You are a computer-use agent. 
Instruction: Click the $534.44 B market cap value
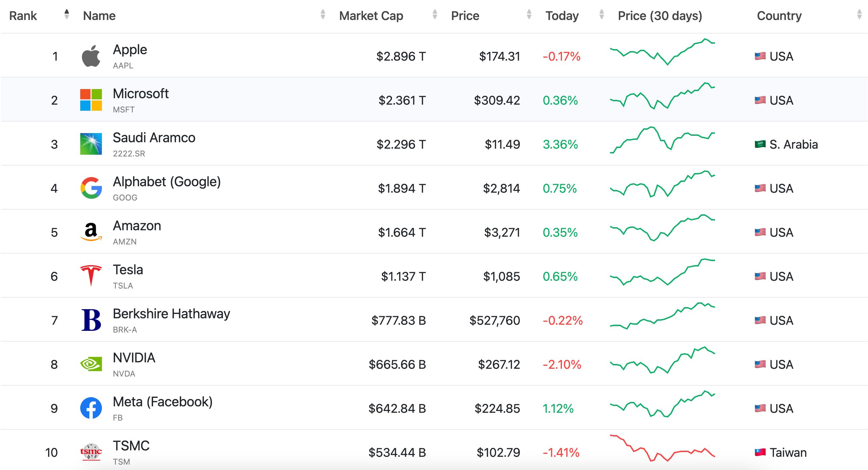pos(397,452)
